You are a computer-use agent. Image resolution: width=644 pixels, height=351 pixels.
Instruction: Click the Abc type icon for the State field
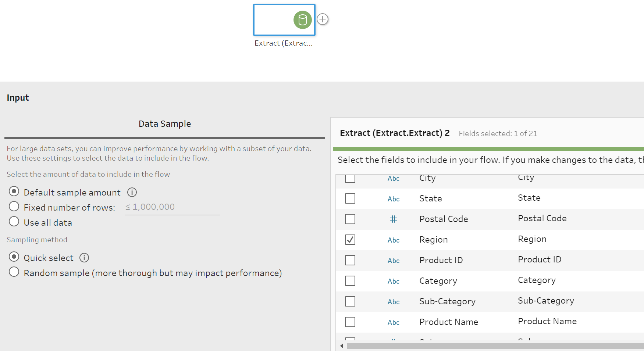(x=393, y=198)
